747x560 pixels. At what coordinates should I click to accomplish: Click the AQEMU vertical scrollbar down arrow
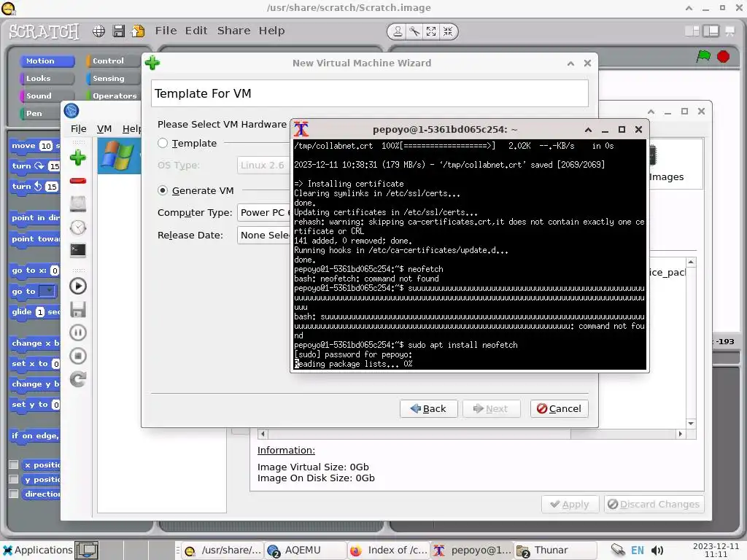[x=691, y=424]
